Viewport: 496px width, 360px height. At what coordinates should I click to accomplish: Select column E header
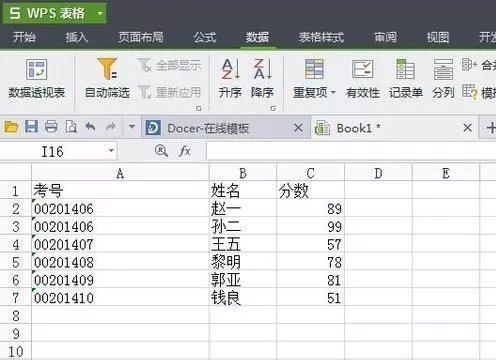click(446, 173)
